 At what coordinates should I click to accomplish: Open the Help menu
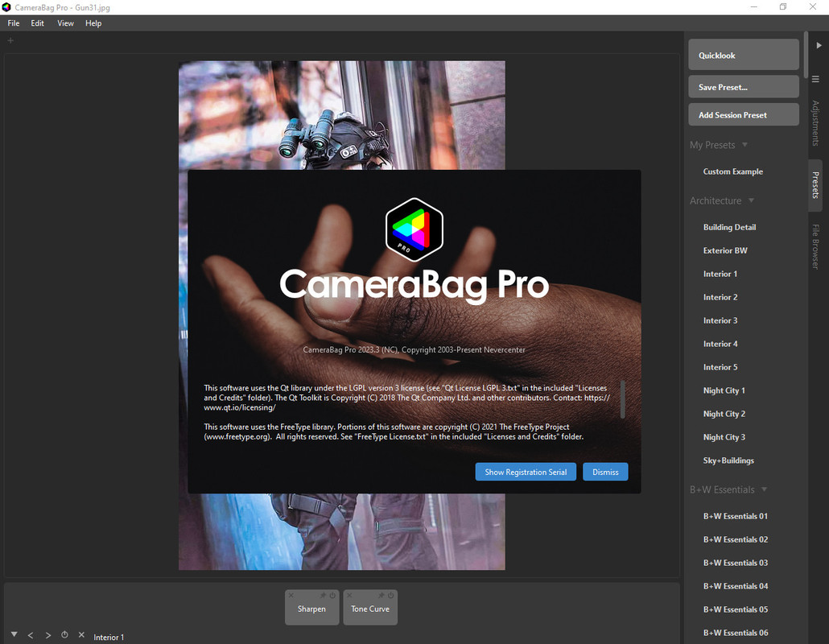pyautogui.click(x=93, y=23)
